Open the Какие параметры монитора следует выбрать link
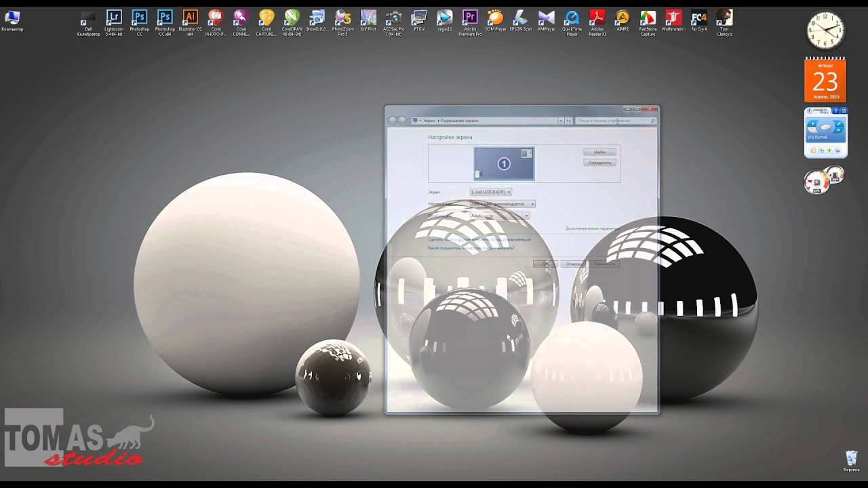 pyautogui.click(x=471, y=248)
